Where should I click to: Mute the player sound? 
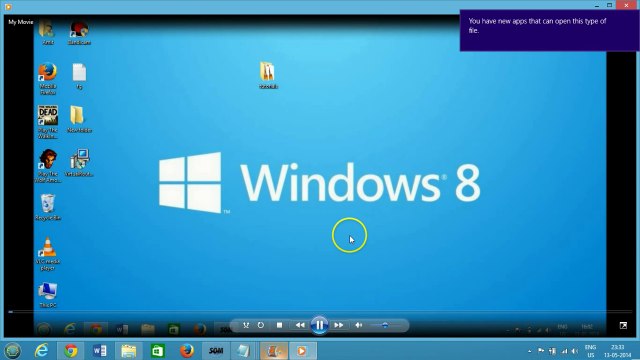pyautogui.click(x=359, y=325)
